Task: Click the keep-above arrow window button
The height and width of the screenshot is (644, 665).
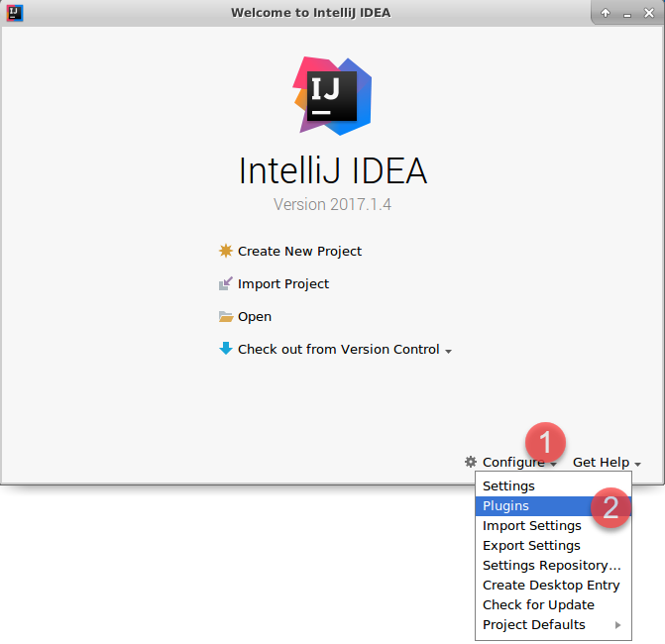Action: click(606, 13)
